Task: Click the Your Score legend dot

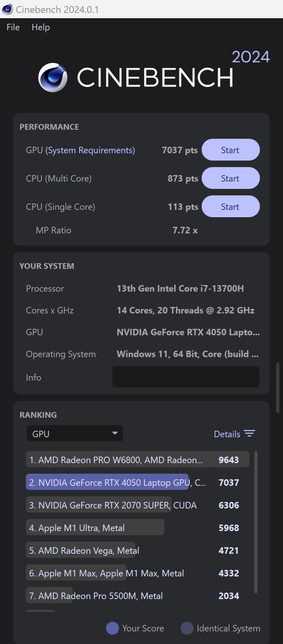Action: (x=112, y=628)
